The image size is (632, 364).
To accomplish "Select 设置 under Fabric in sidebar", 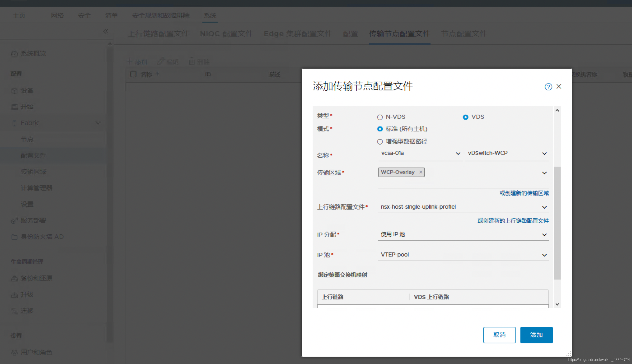I will coord(27,204).
